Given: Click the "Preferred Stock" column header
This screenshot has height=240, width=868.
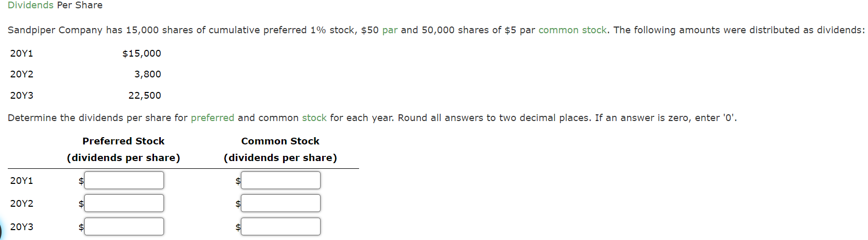Looking at the screenshot, I should [x=123, y=141].
